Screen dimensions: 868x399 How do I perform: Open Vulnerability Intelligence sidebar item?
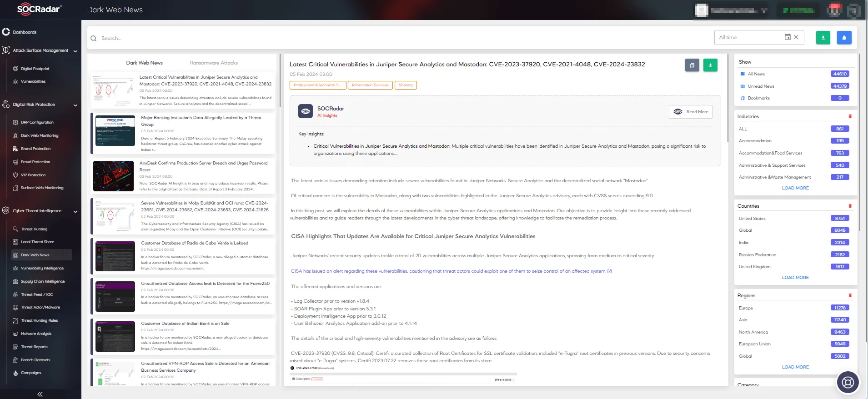click(42, 268)
